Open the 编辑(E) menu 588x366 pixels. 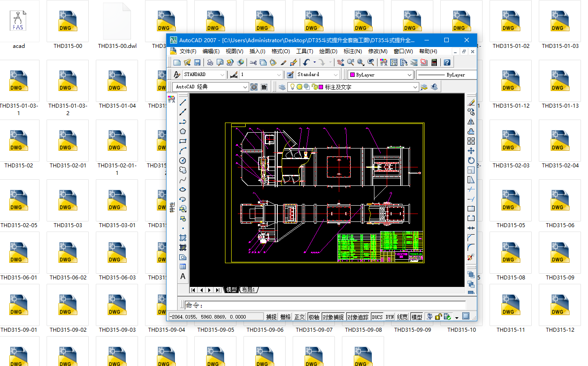[211, 51]
